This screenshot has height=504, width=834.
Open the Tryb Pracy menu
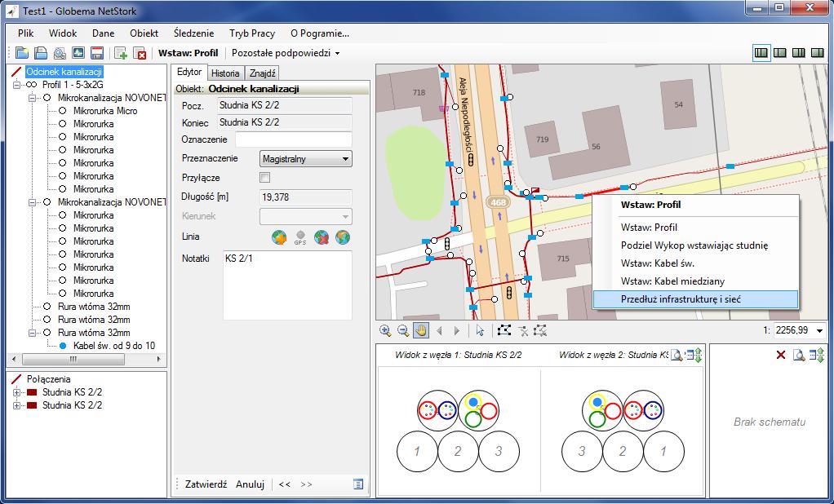coord(252,33)
